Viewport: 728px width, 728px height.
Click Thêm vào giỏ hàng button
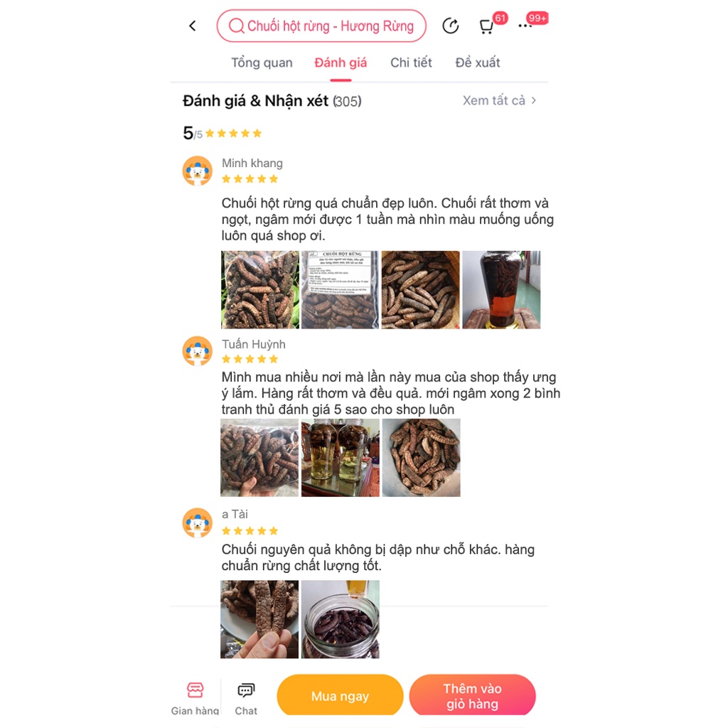point(472,695)
